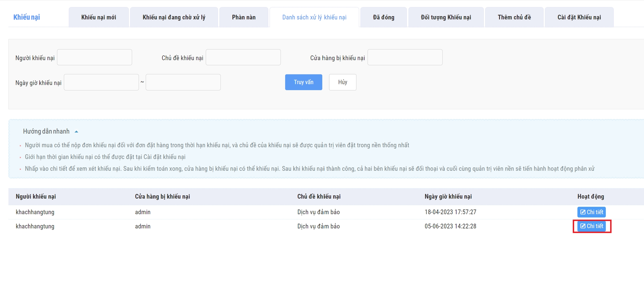Go to the Phàn nàn tab
The width and height of the screenshot is (644, 283).
(x=243, y=17)
